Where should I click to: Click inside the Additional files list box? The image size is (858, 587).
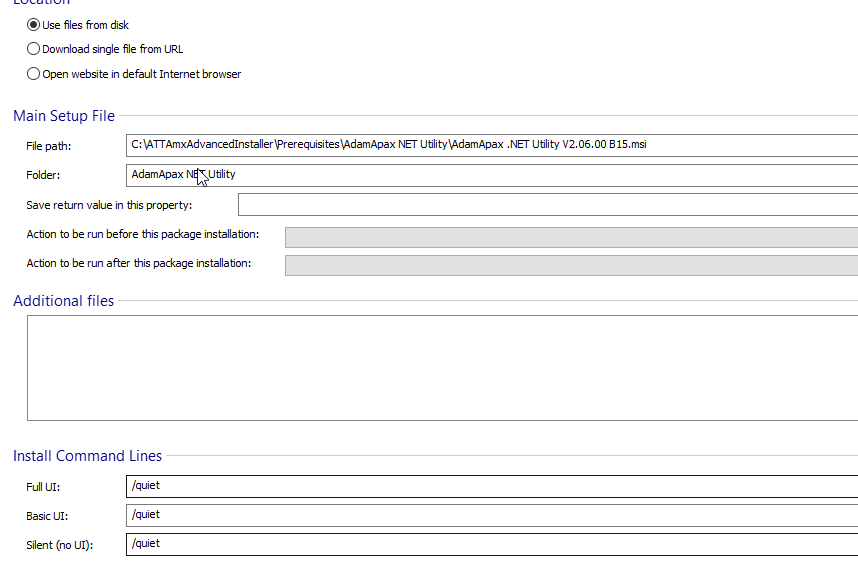[x=440, y=367]
